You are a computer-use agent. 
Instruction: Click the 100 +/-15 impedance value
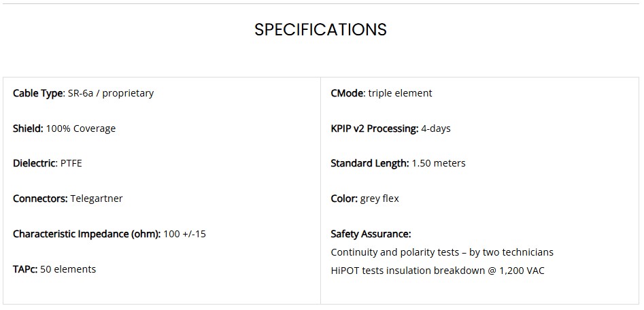[185, 234]
